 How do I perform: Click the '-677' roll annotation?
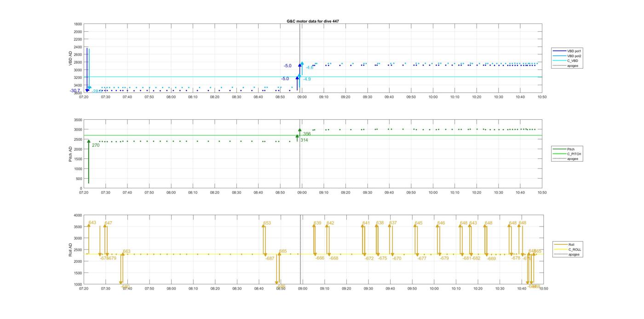[422, 259]
